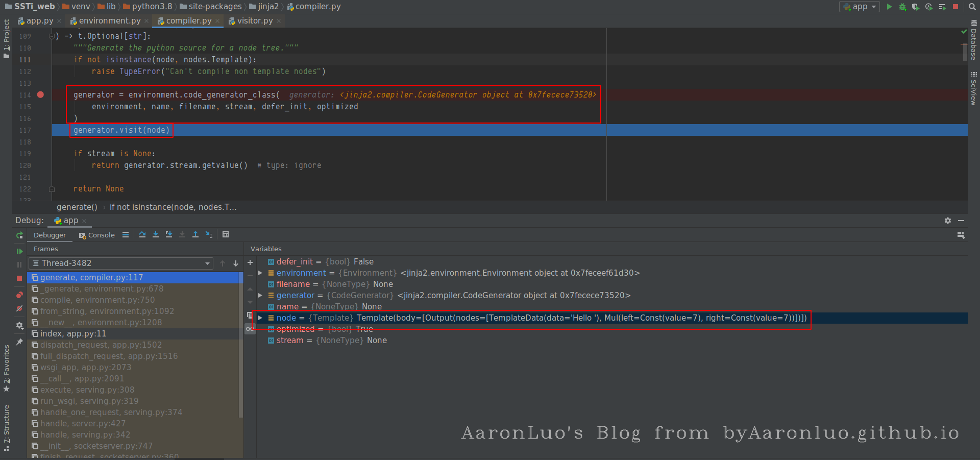
Task: Expand the generator variable node
Action: click(x=260, y=296)
